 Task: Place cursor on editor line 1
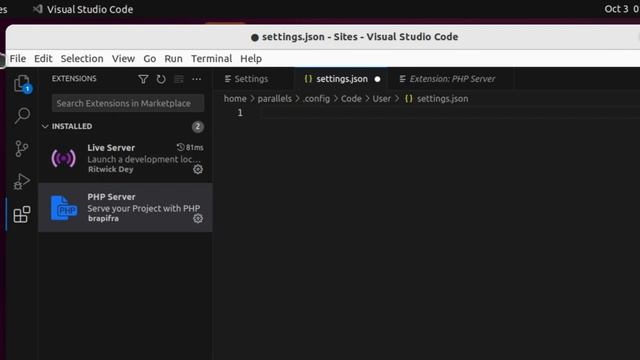pyautogui.click(x=449, y=113)
